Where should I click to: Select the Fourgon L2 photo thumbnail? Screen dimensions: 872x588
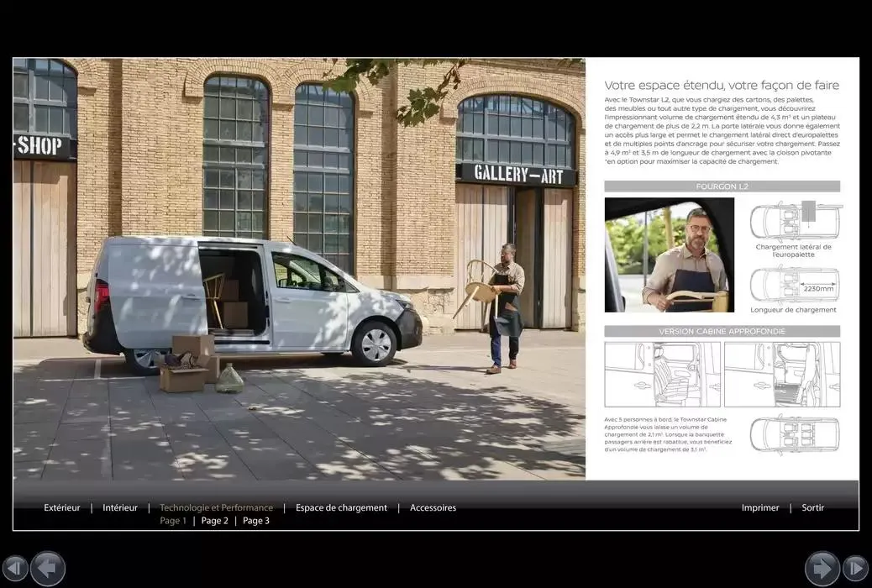click(x=670, y=255)
